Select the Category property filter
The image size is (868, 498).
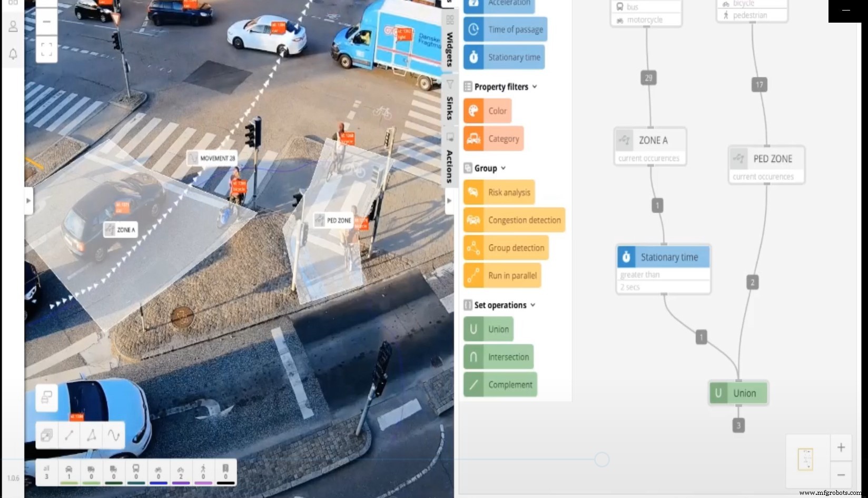point(493,138)
